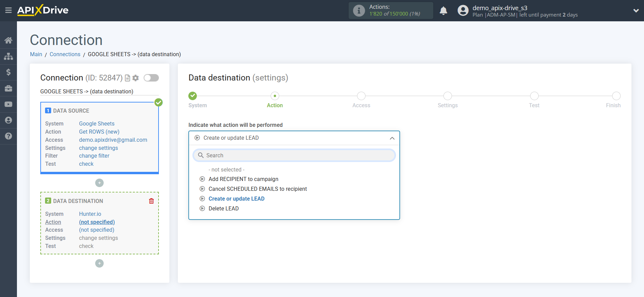644x297 pixels.
Task: Click change settings in Data Source
Action: (99, 148)
